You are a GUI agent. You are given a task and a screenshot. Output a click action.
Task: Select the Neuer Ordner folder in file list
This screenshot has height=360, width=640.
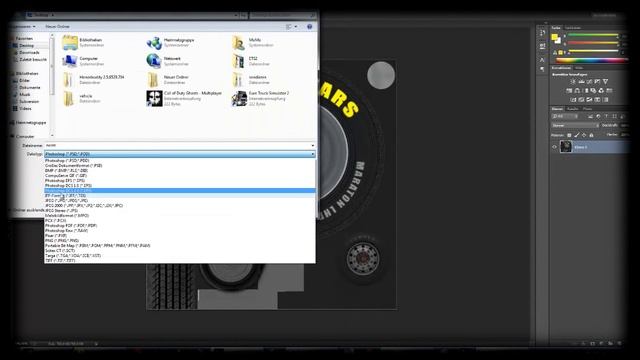click(168, 80)
